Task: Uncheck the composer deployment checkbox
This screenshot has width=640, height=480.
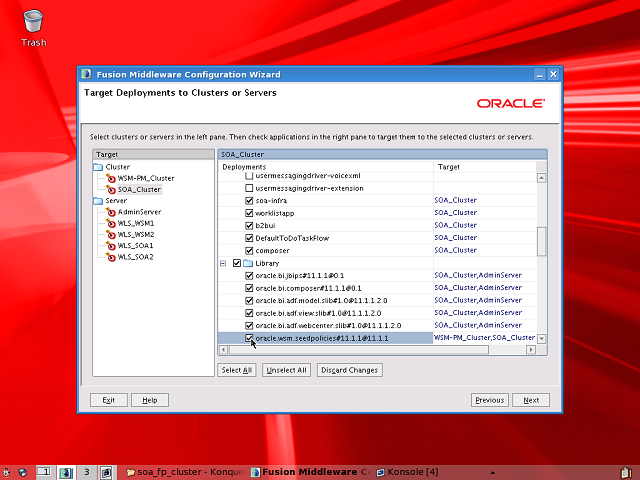Action: 249,251
